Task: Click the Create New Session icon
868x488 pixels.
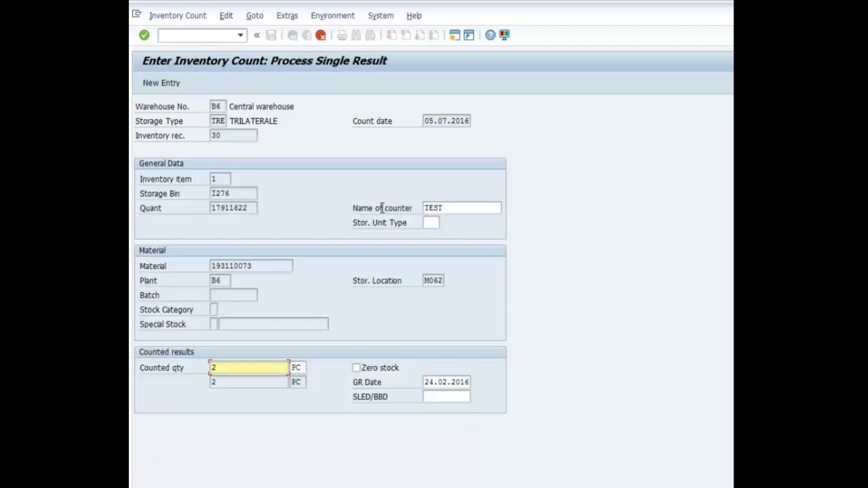Action: click(x=454, y=35)
